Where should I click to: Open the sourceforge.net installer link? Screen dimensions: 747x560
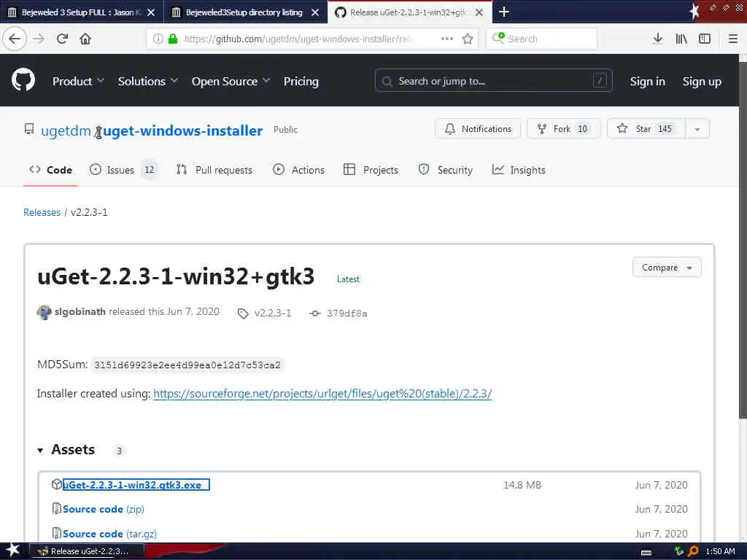pos(322,394)
